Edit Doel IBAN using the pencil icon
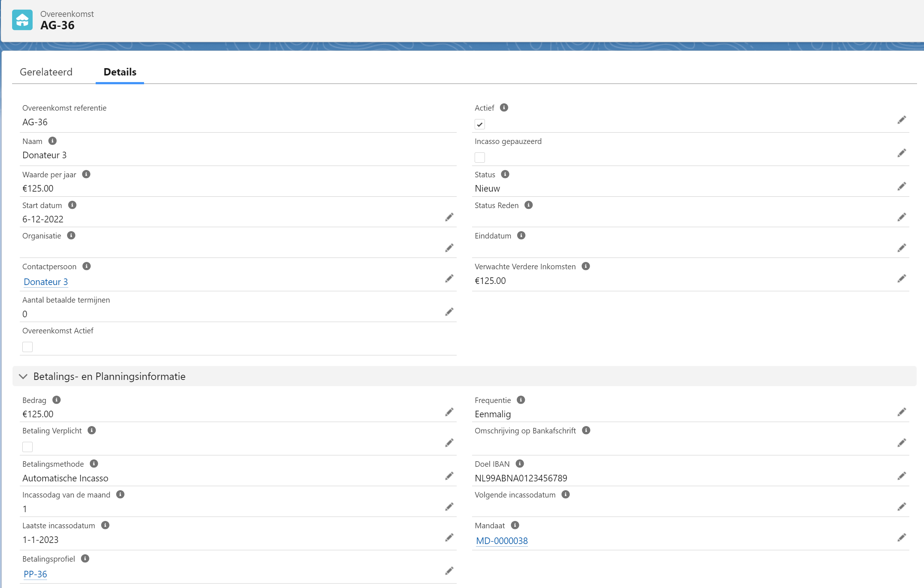Screen dimensions: 924x588 click(901, 476)
